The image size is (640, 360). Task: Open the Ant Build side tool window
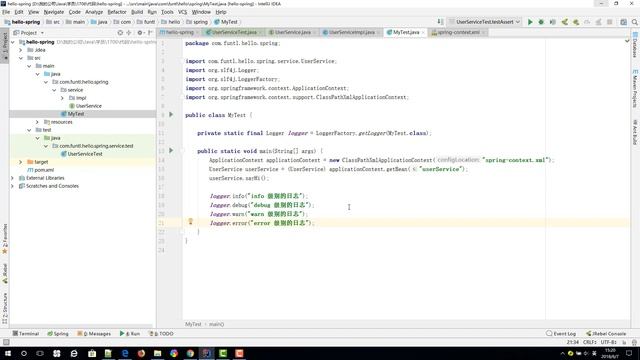(635, 132)
